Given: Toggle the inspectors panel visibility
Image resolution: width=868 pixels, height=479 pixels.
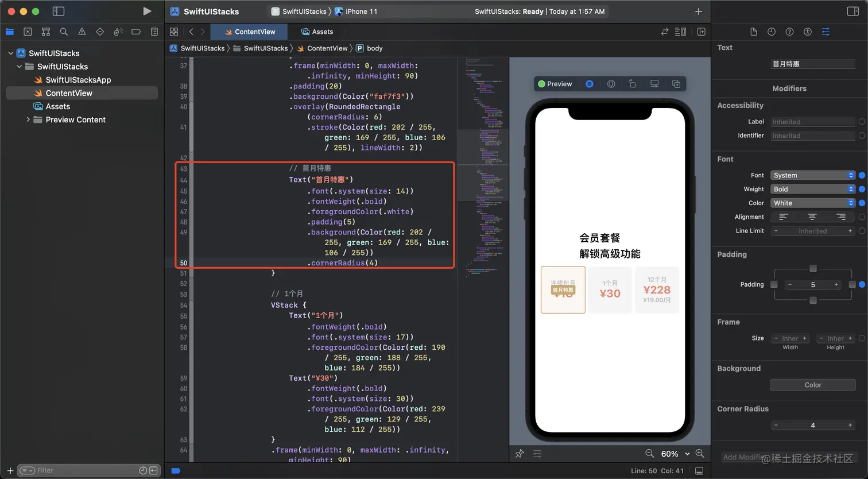Looking at the screenshot, I should [x=853, y=11].
